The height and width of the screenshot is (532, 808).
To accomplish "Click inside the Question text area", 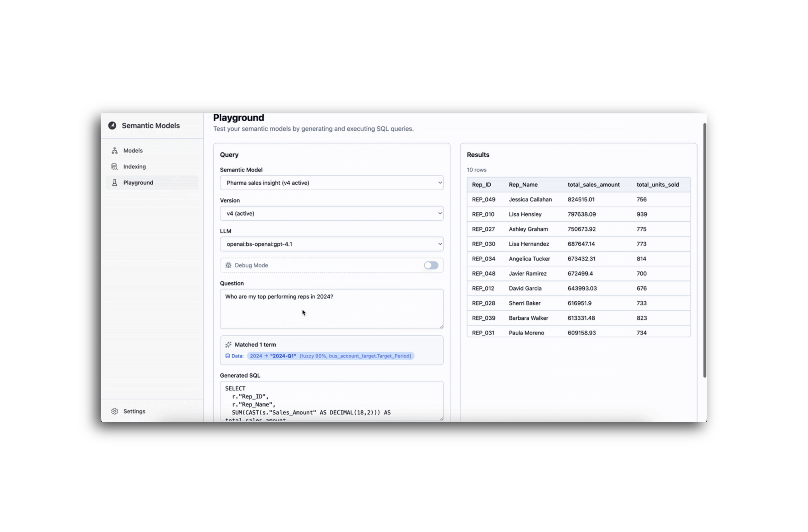I will 331,309.
